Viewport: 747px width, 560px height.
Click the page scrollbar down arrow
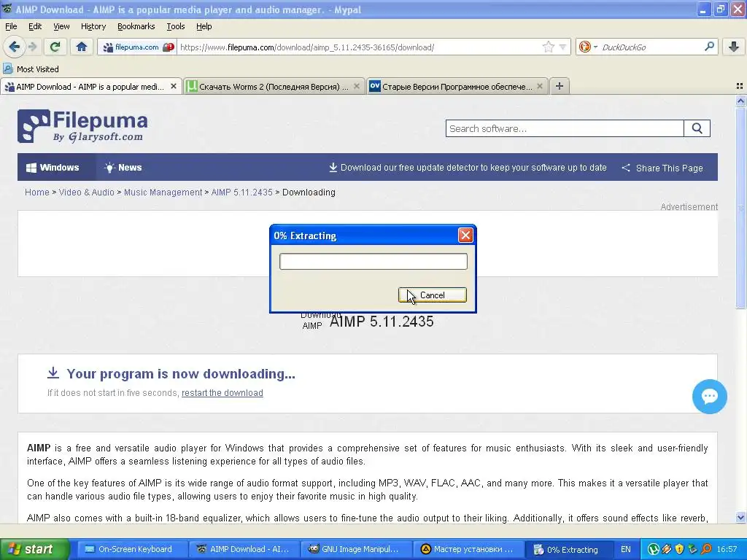(740, 517)
